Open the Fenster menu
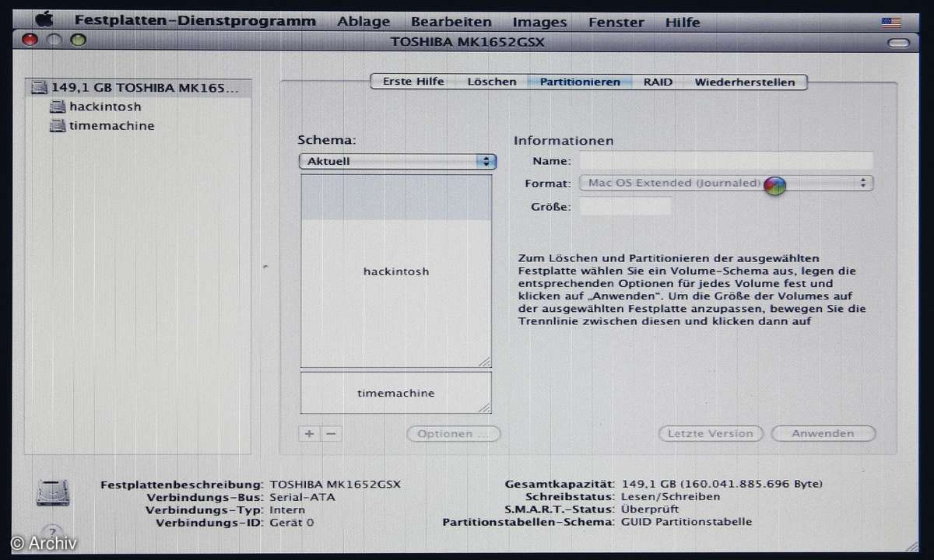Viewport: 934px width, 560px height. pyautogui.click(x=616, y=22)
